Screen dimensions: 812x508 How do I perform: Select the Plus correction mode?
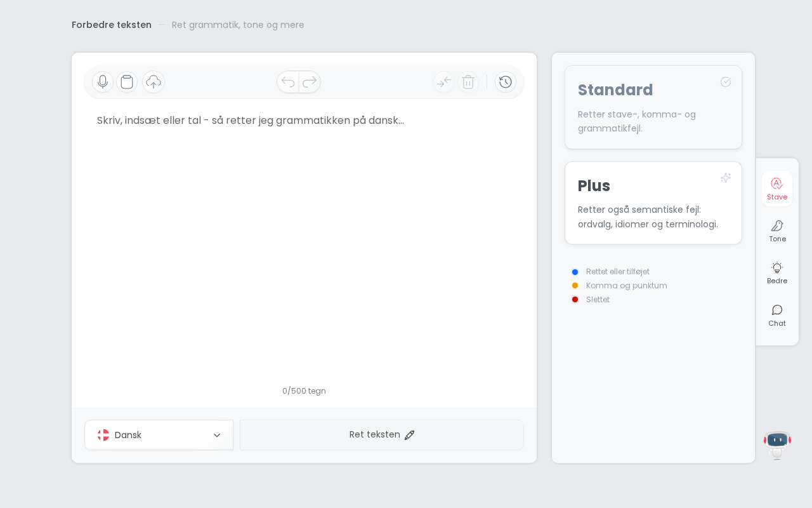point(653,203)
